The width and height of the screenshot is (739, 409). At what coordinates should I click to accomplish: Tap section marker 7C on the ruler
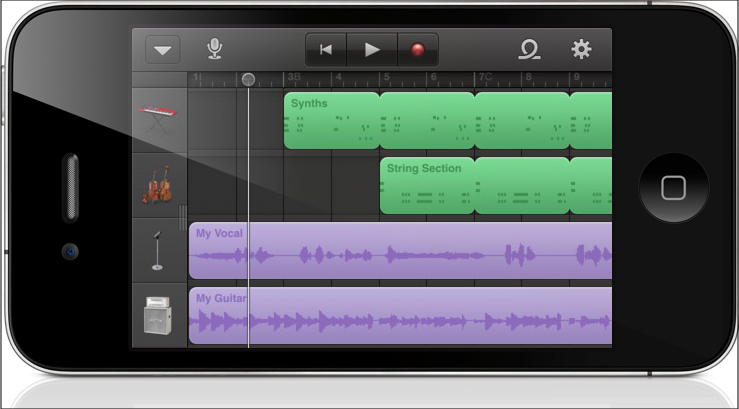(485, 77)
